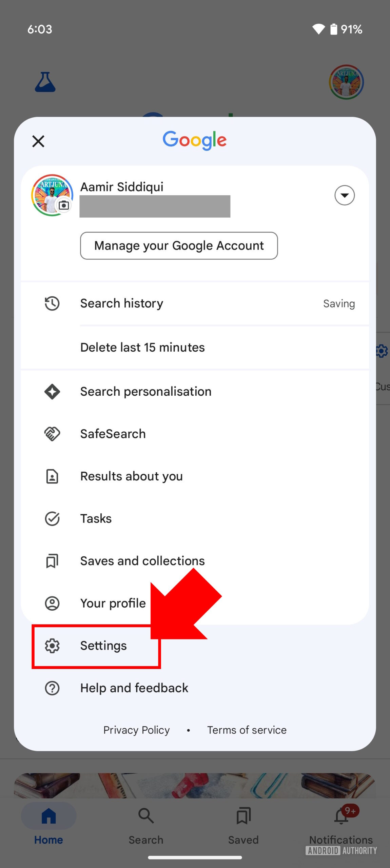Follow the Privacy Policy link
The image size is (390, 868).
[136, 730]
